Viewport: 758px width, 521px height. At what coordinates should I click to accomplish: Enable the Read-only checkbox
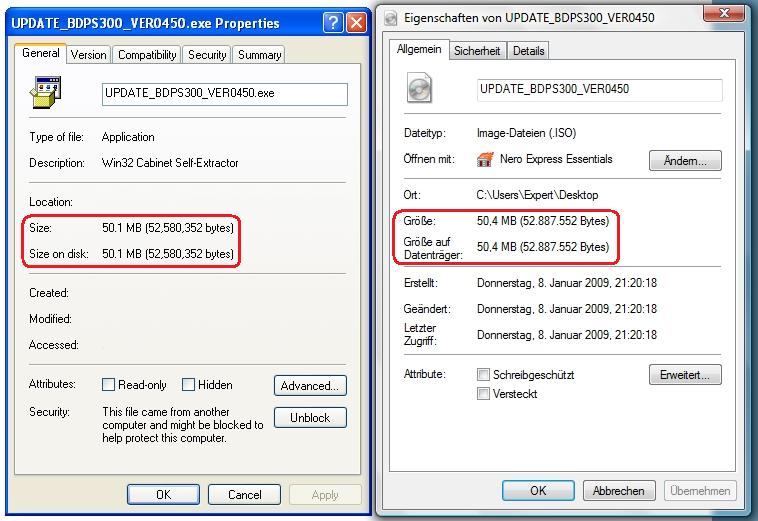(109, 385)
